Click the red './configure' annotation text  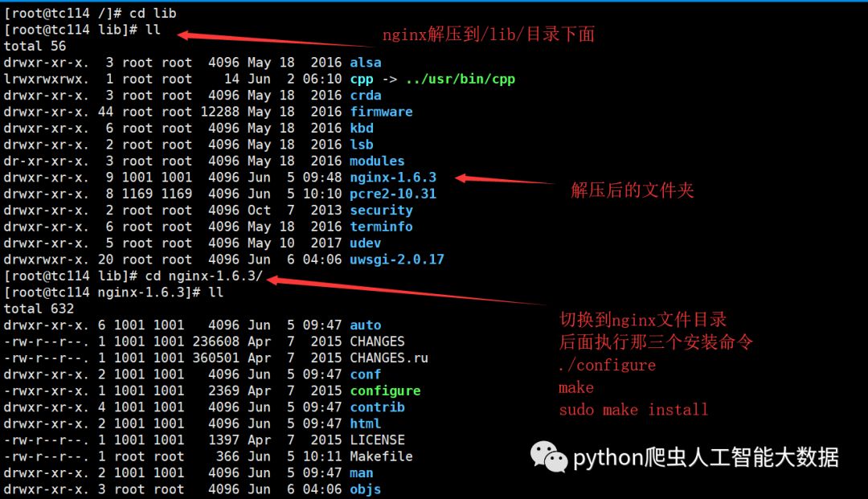[607, 365]
